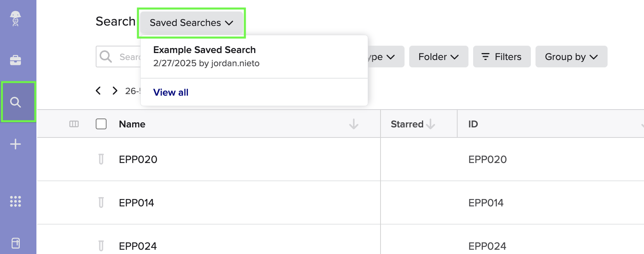Open the Projects briefcase icon
Image resolution: width=644 pixels, height=254 pixels.
(15, 60)
